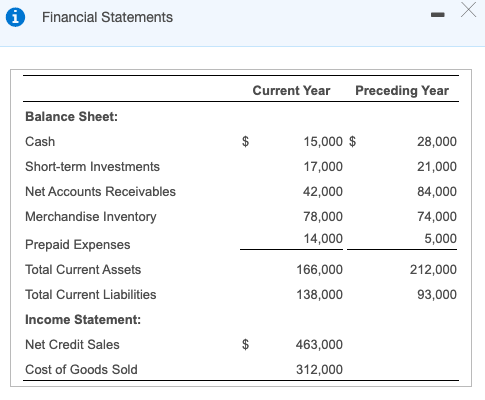Viewport: 485px width, 400px height.
Task: Select the Cash preceding year value 28,000
Action: 437,142
